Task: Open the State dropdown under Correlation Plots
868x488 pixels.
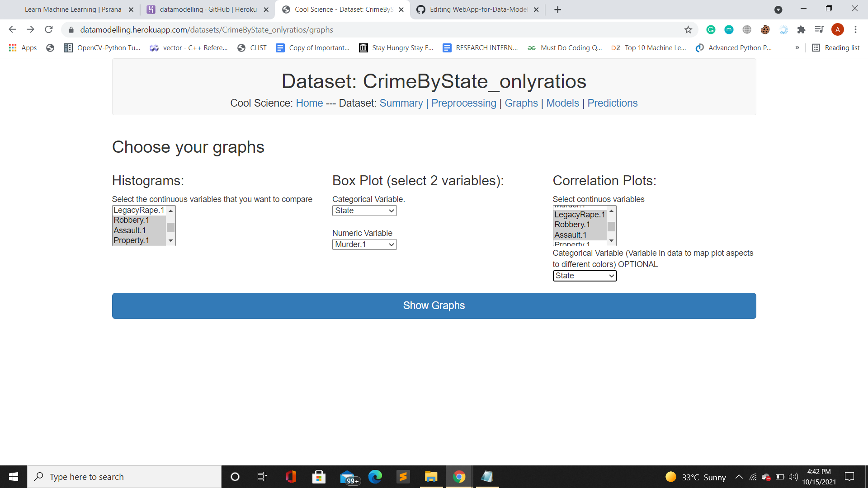Action: coord(585,276)
